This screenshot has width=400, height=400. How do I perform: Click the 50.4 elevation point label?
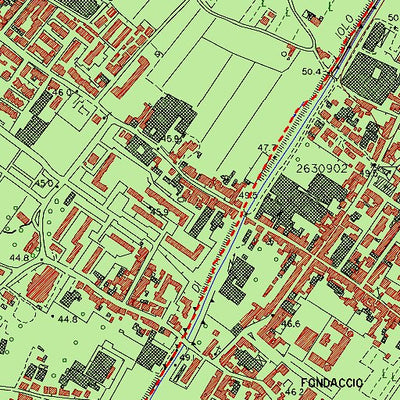pyautogui.click(x=311, y=71)
